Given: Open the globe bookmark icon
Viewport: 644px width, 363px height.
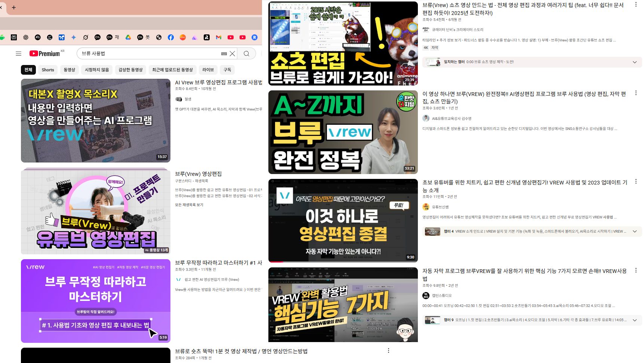Looking at the screenshot, I should click(x=159, y=37).
